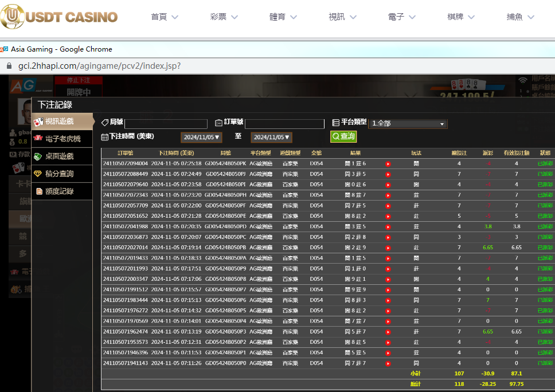
Task: Play video replay for round GD05424B050PD
Action: 388,226
